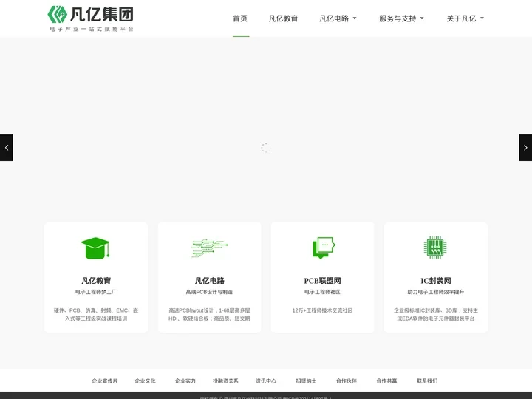Open the 资讯中心 footer link
This screenshot has height=399, width=532.
pos(266,381)
